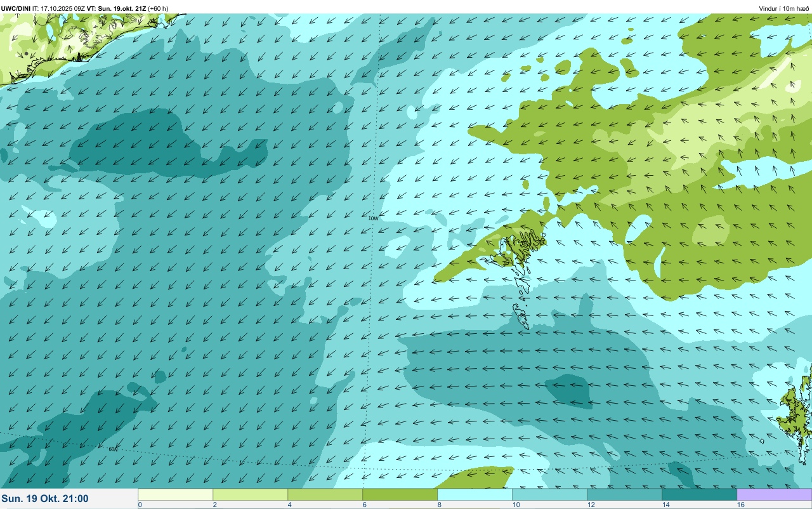The image size is (812, 509).
Task: Click the "Vindur í 10m hæð" title
Action: click(784, 8)
